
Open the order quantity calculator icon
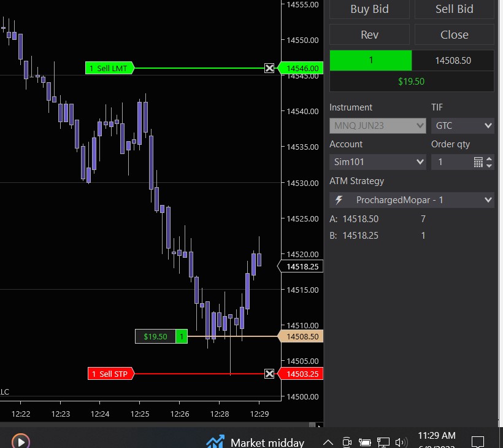pyautogui.click(x=478, y=162)
